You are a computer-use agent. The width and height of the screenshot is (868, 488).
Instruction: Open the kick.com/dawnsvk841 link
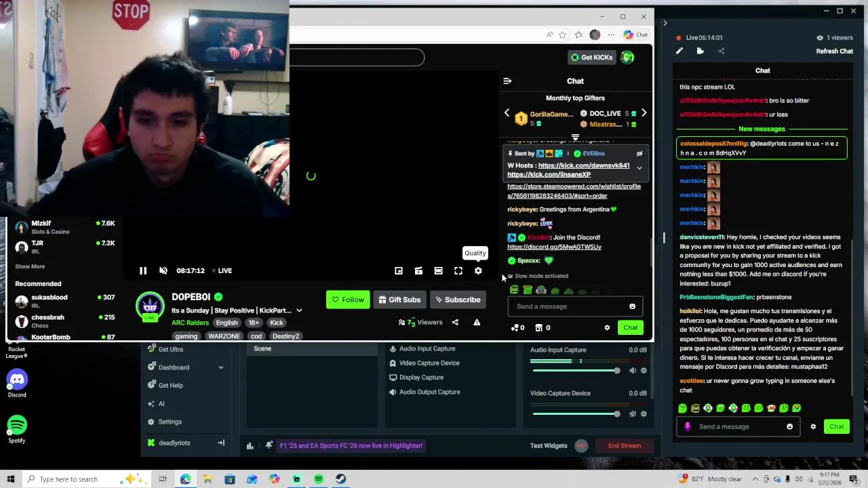pos(584,165)
